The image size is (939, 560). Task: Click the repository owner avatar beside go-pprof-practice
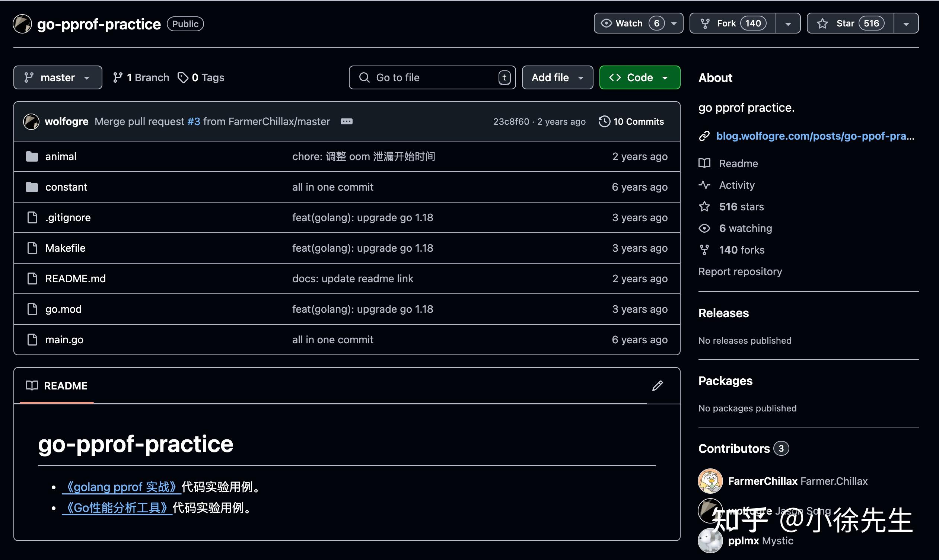(x=22, y=24)
